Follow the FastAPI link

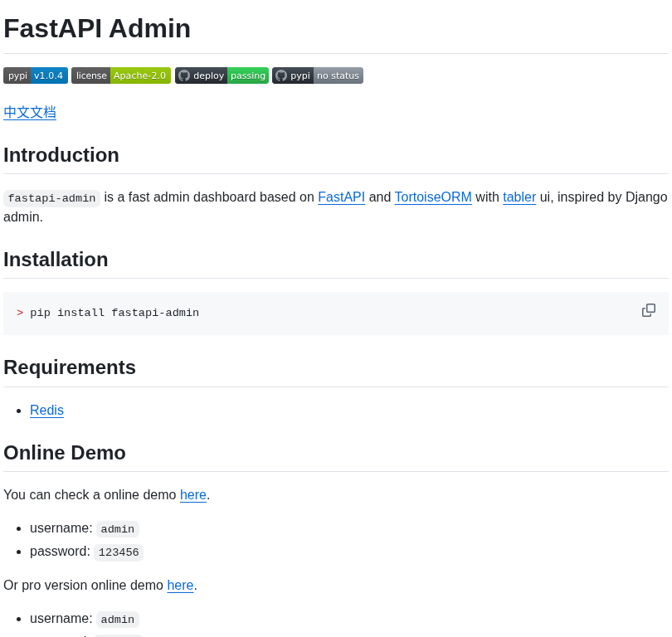point(341,197)
